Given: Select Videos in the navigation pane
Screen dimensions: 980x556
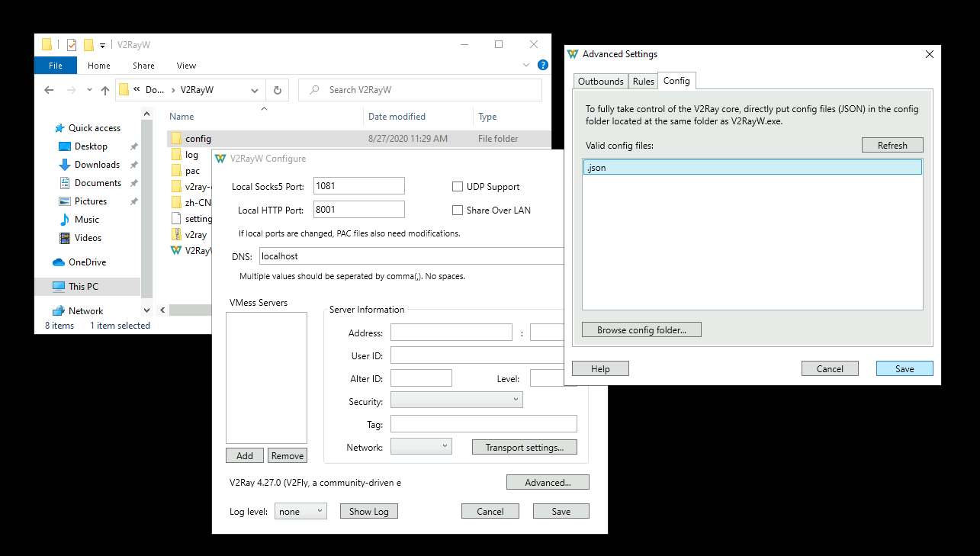Looking at the screenshot, I should 80,238.
